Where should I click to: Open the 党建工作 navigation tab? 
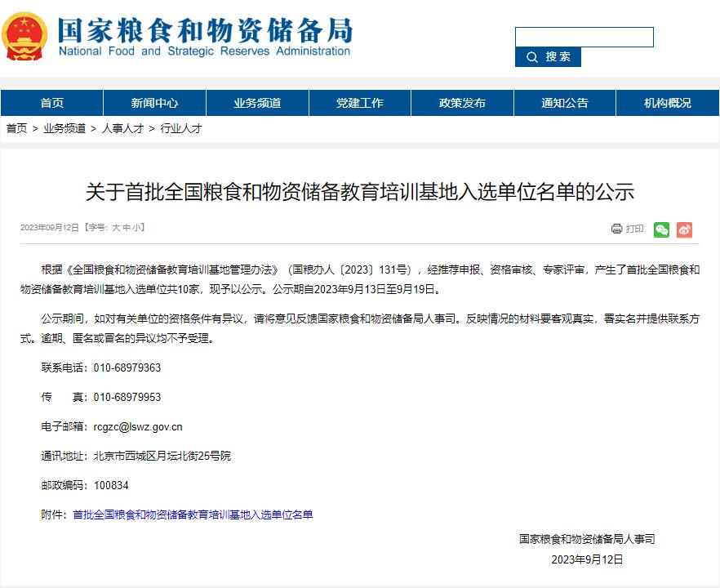(360, 103)
